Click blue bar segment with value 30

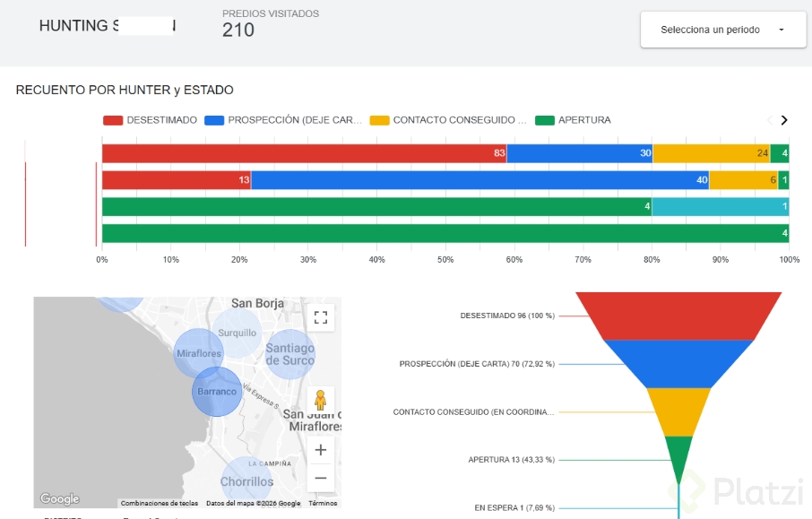[580, 153]
